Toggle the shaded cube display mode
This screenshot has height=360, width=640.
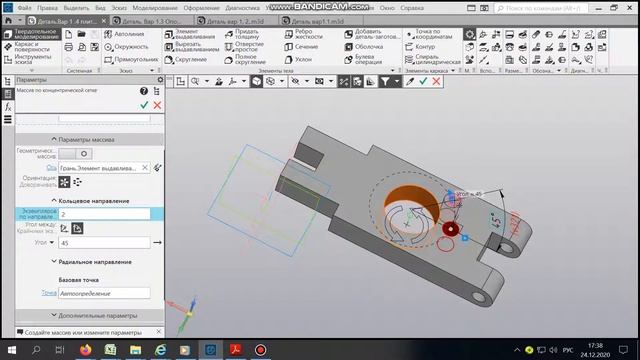click(256, 82)
